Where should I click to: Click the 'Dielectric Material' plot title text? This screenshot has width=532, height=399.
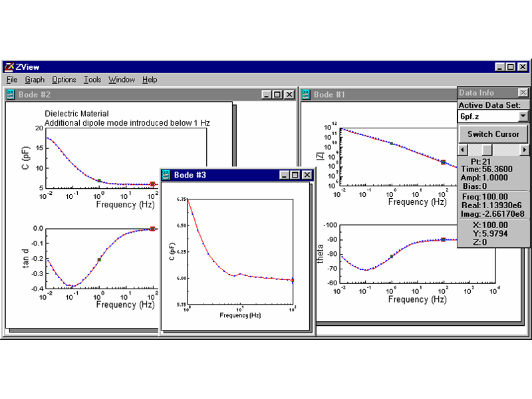tap(76, 114)
